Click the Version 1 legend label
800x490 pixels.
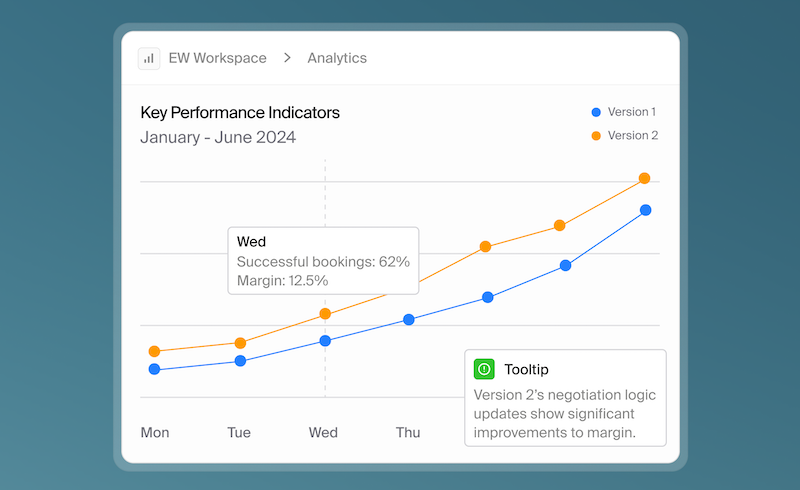click(x=632, y=112)
